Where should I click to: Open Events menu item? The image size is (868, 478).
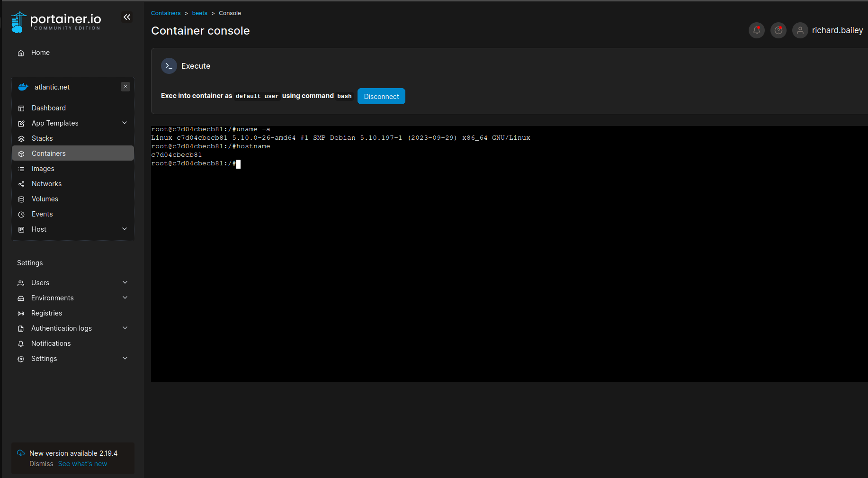73,214
